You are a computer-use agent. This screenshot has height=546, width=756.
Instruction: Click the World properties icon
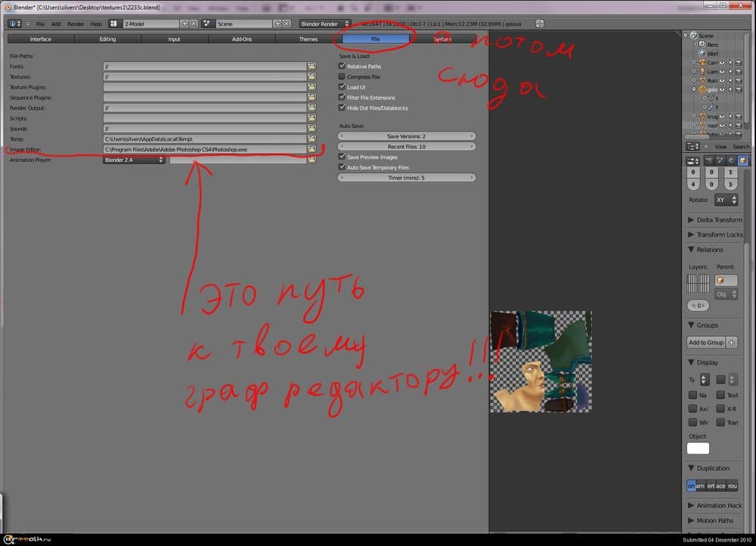tap(730, 160)
